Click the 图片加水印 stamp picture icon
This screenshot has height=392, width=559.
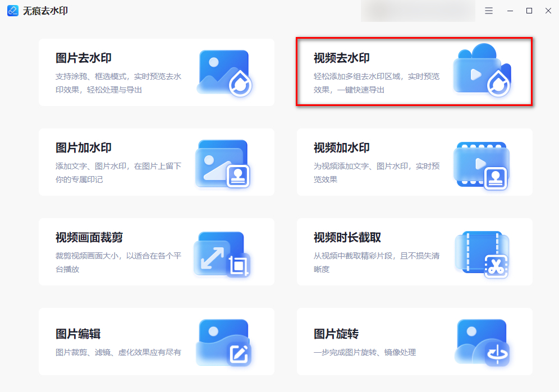[x=223, y=164]
